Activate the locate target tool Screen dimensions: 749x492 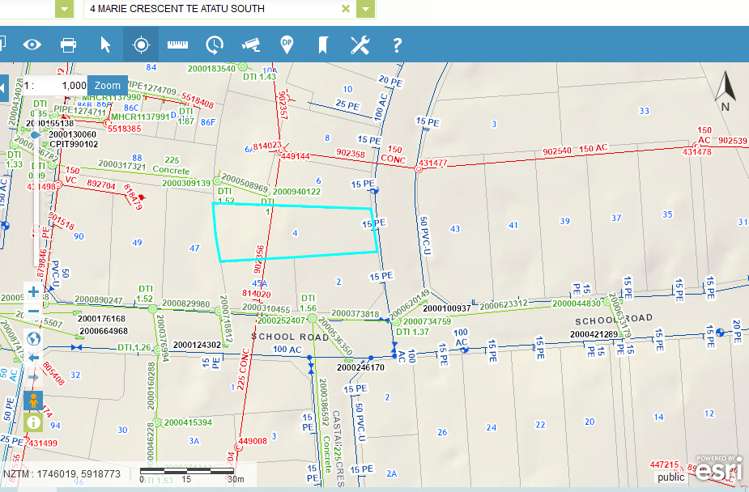coord(141,45)
